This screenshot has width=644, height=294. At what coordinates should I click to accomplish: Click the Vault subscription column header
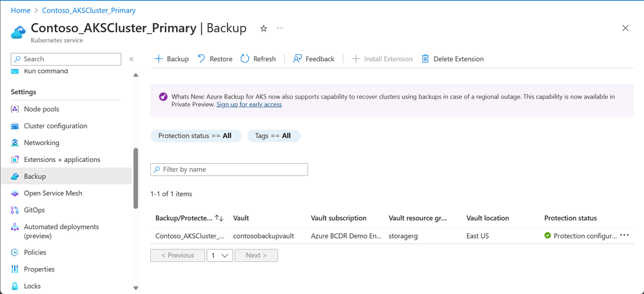[x=338, y=218]
